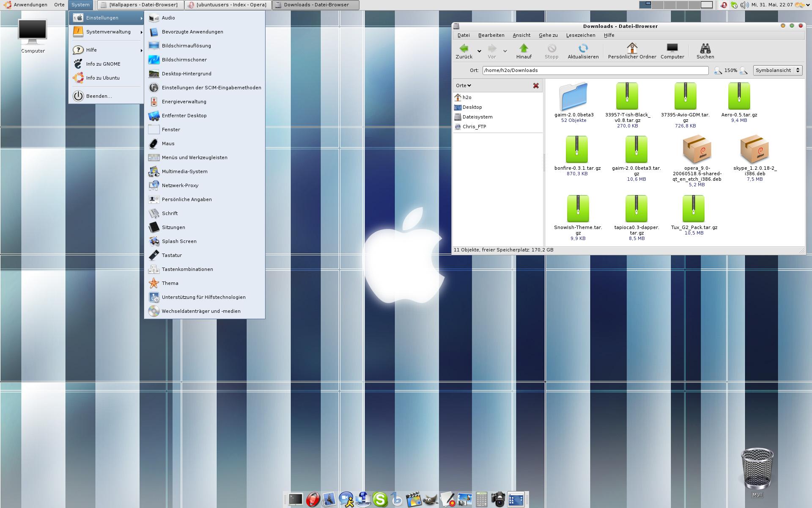812x508 pixels.
Task: Open the Anwendungen panel menu
Action: [x=25, y=5]
